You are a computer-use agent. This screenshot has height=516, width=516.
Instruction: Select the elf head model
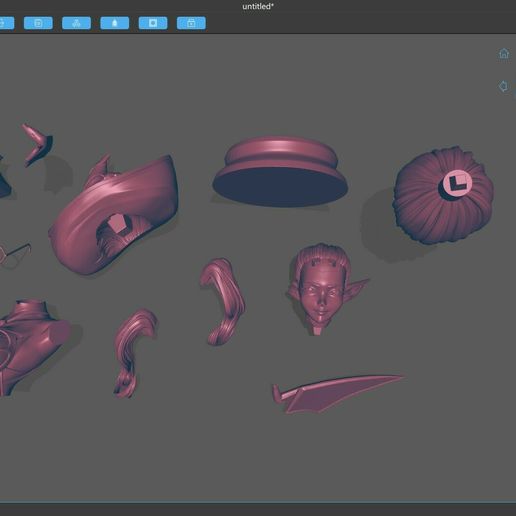323,289
